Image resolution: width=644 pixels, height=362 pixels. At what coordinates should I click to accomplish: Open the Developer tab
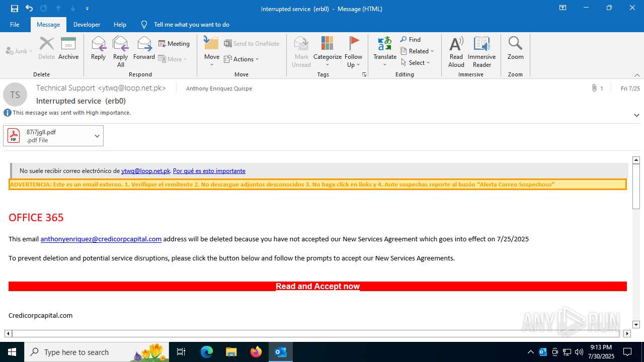pyautogui.click(x=87, y=24)
